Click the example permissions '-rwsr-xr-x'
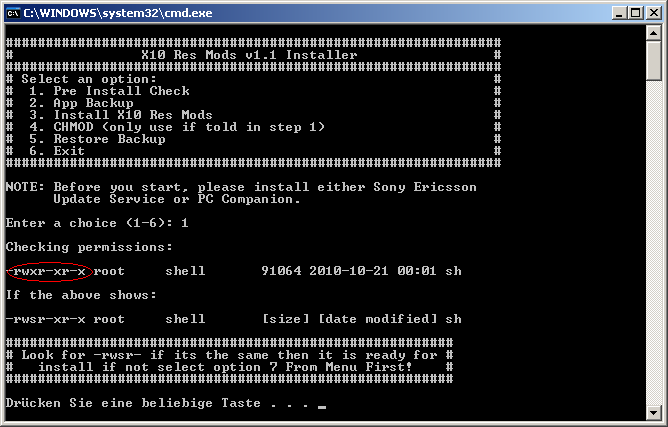Viewport: 668px width, 427px height. (46, 319)
